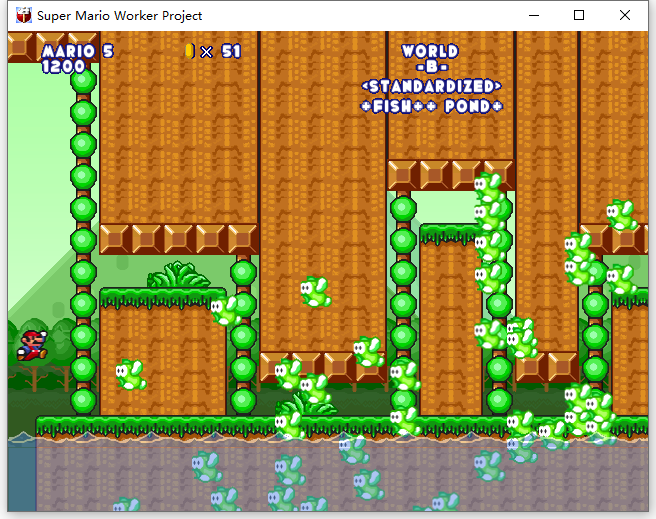Click the Super Mario Worker Project app icon
This screenshot has width=656, height=519.
(23, 15)
